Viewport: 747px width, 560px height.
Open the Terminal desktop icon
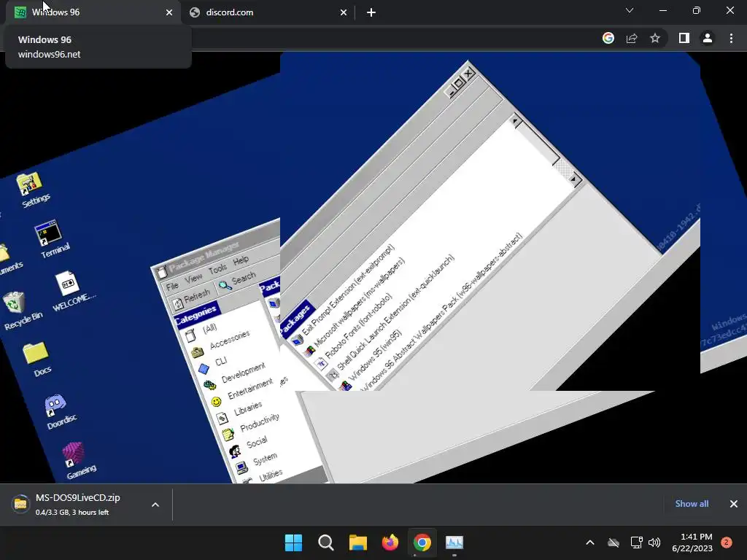tap(50, 238)
